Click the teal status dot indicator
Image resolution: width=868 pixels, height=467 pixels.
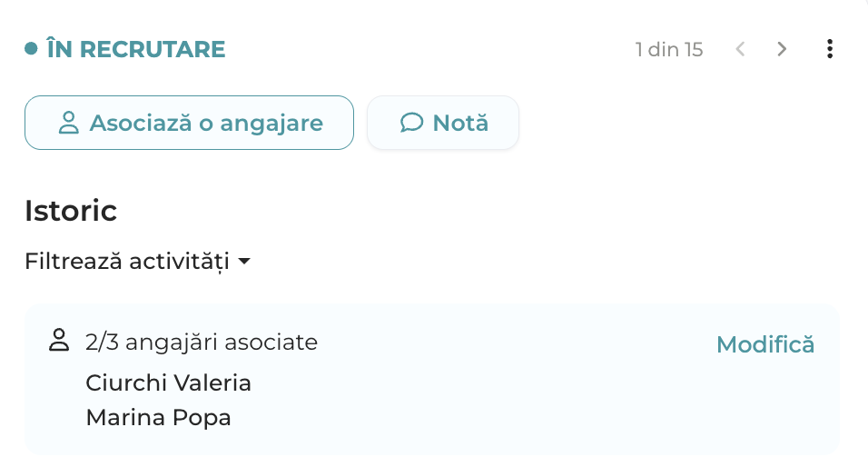tap(31, 49)
